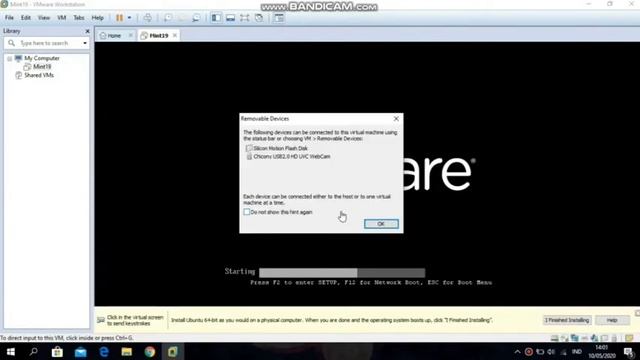Image resolution: width=640 pixels, height=360 pixels.
Task: Open the Edit menu
Action: [26, 18]
